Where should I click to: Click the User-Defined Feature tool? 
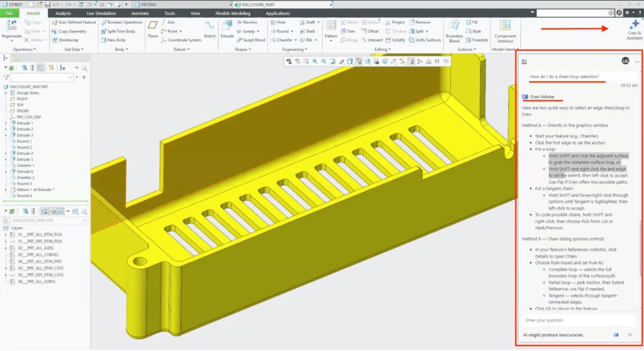pos(74,22)
